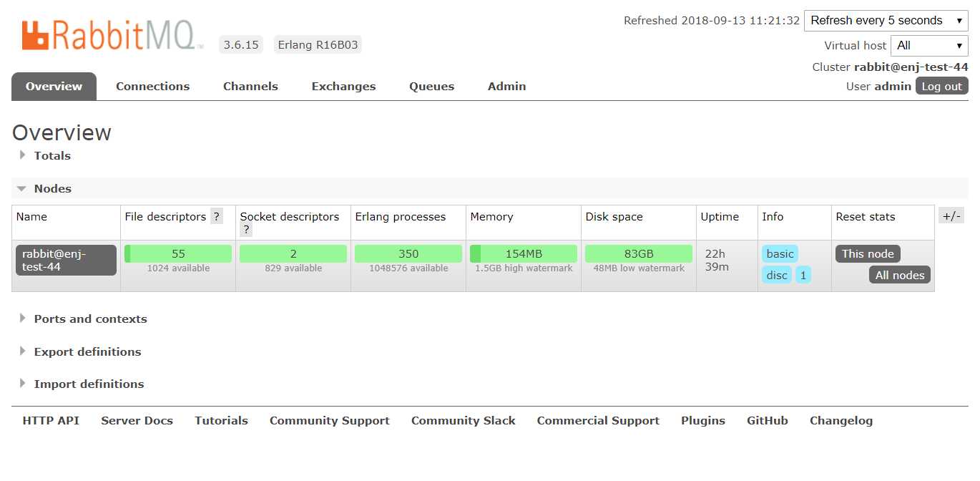Open the Queues tab
This screenshot has width=980, height=481.
point(431,86)
